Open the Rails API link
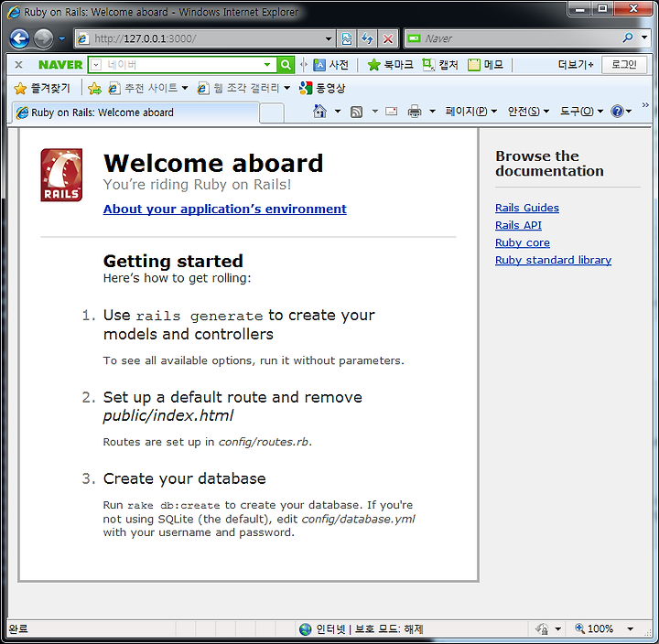Screen dimensions: 659x644 tap(518, 226)
